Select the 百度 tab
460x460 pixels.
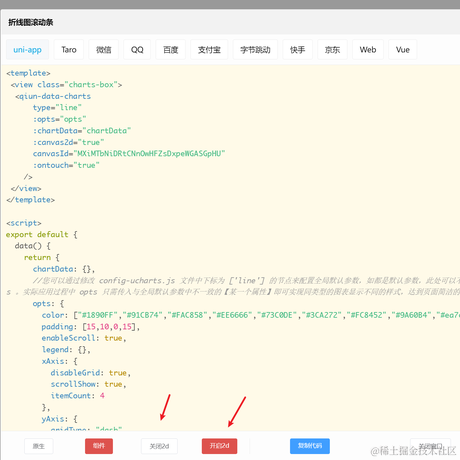point(170,50)
